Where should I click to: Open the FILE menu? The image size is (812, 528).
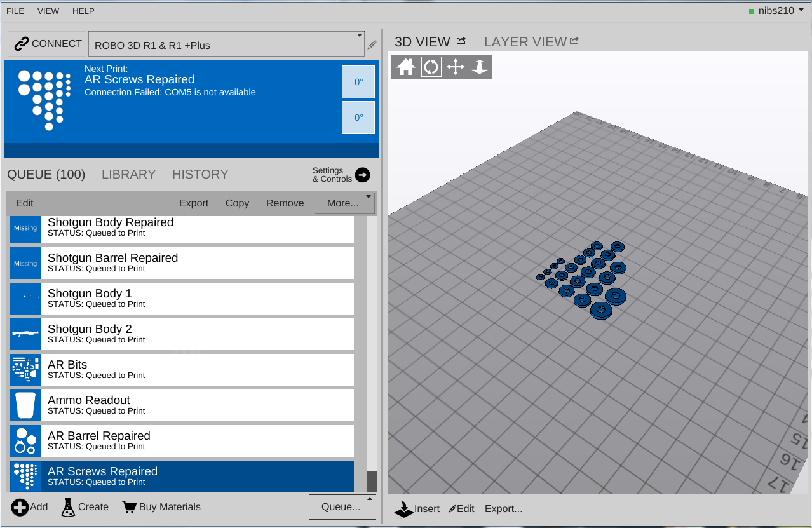point(15,11)
